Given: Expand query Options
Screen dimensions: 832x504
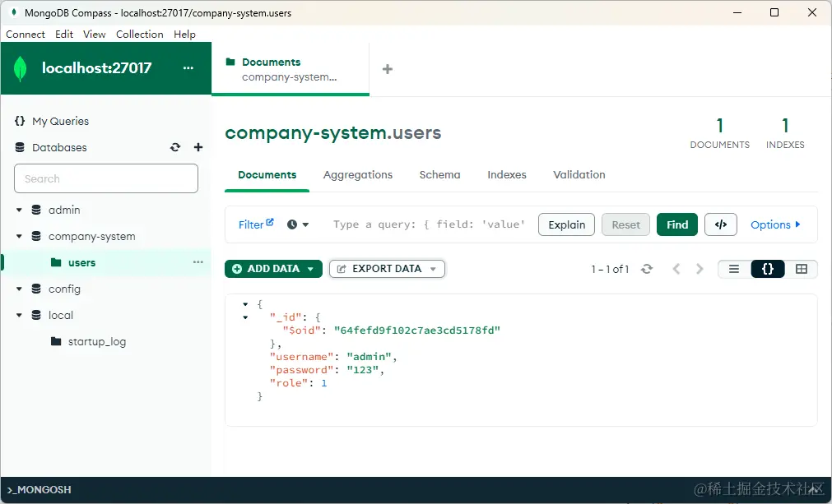Looking at the screenshot, I should 775,224.
